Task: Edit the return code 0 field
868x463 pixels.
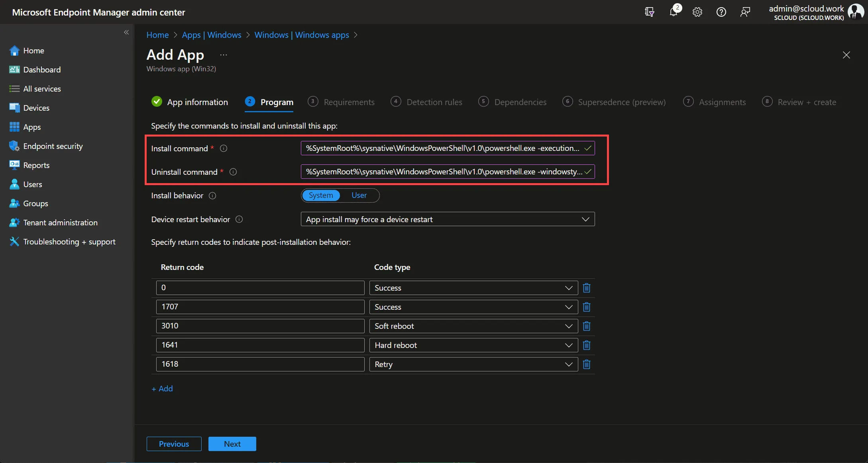Action: point(260,288)
